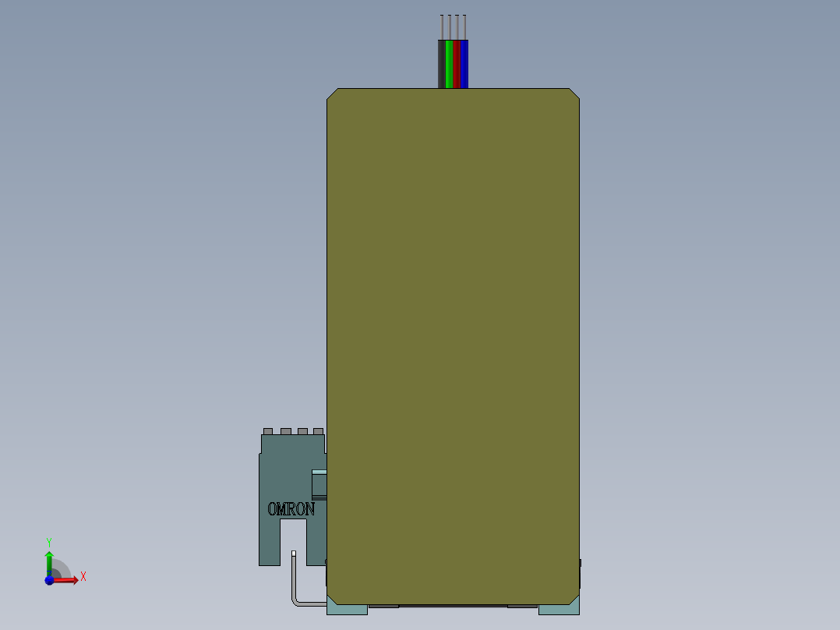Click the green Y label of the triad
The height and width of the screenshot is (630, 840).
pos(48,541)
